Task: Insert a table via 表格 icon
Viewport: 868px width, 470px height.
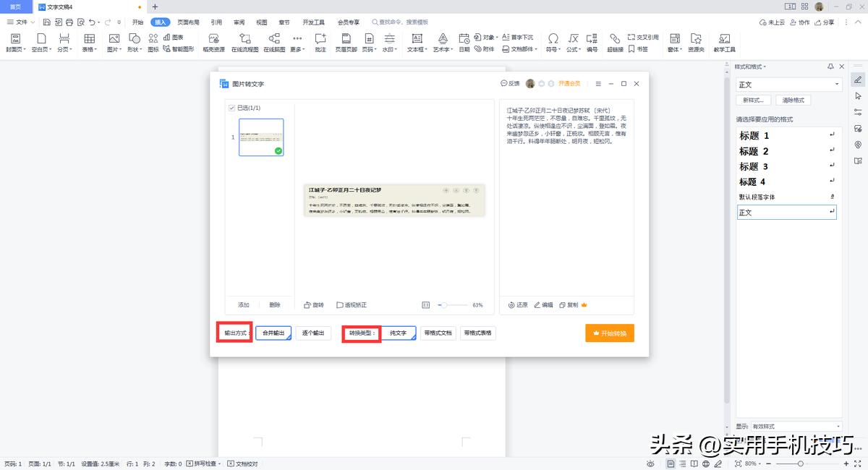Action: [89, 43]
